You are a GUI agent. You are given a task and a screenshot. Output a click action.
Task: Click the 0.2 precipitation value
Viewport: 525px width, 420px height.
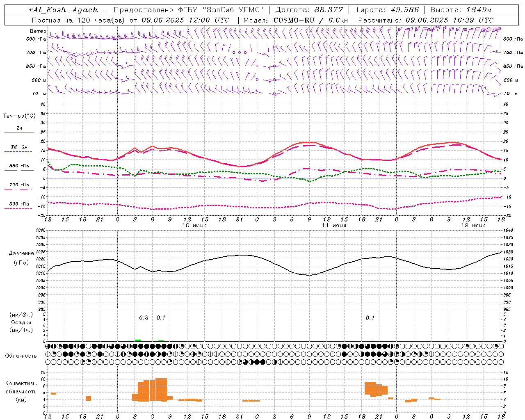pyautogui.click(x=144, y=317)
